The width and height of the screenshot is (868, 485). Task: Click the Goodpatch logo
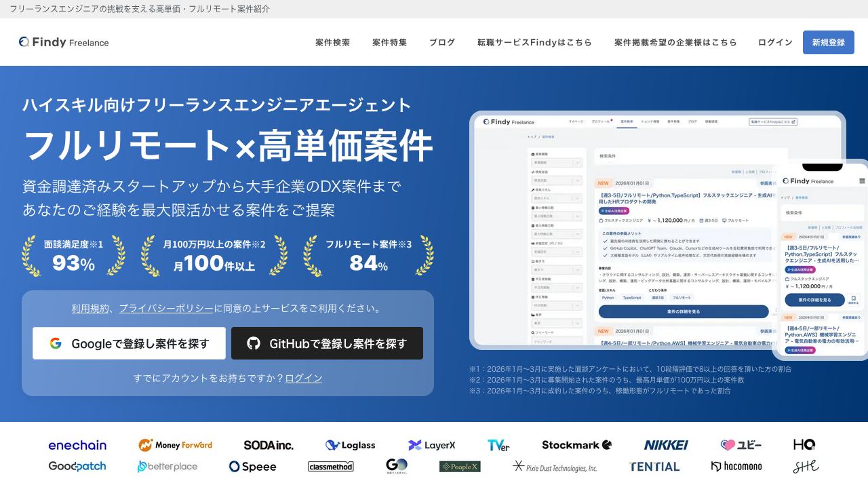(x=77, y=466)
